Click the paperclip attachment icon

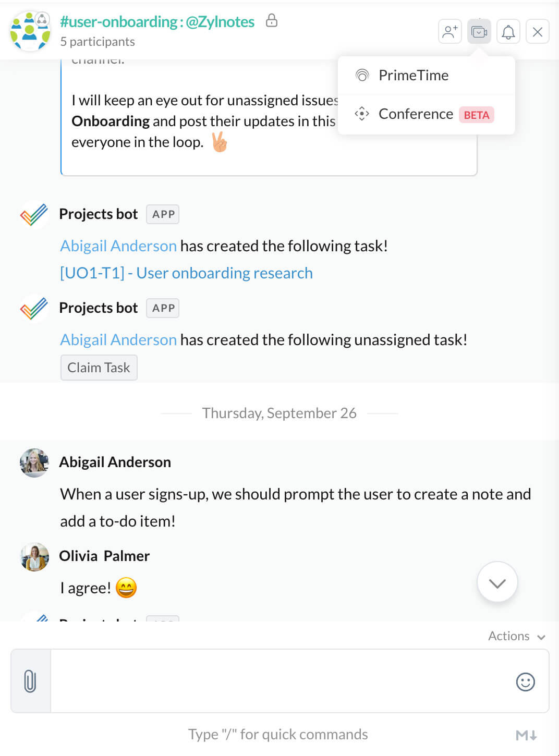click(30, 681)
